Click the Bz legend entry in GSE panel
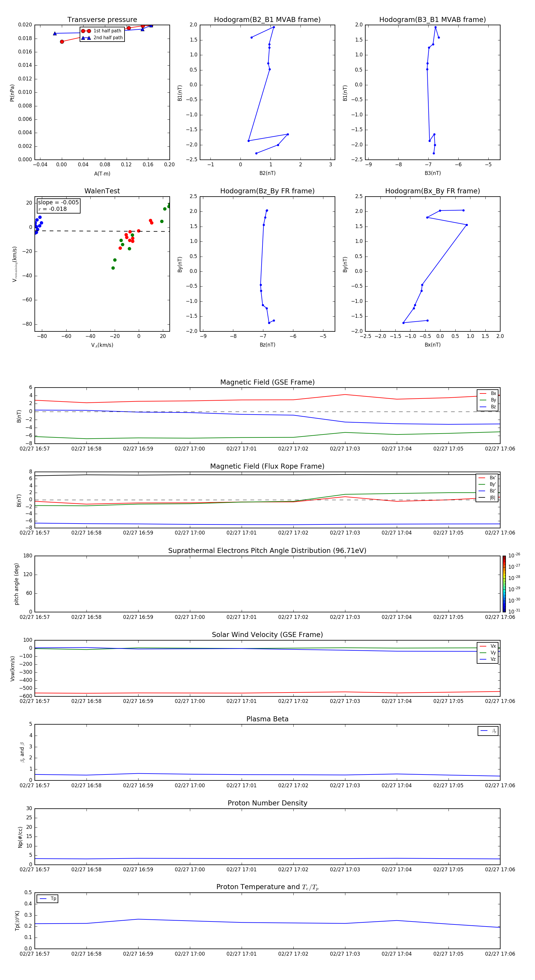The image size is (535, 980). [488, 407]
